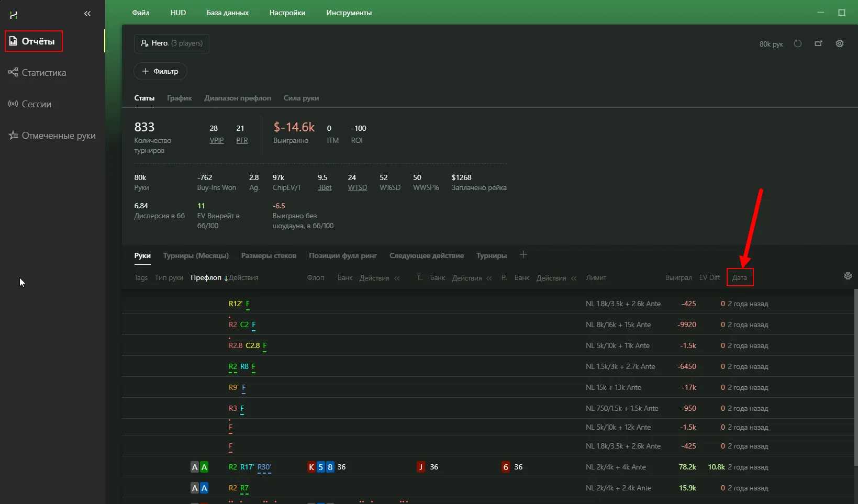Open Отмеченные руки in sidebar

[x=58, y=136]
